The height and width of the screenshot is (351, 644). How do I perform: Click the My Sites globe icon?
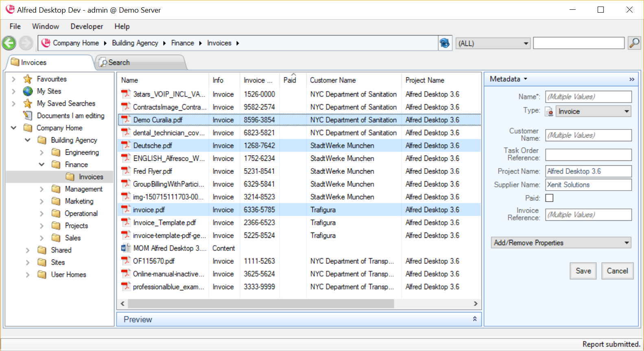28,91
